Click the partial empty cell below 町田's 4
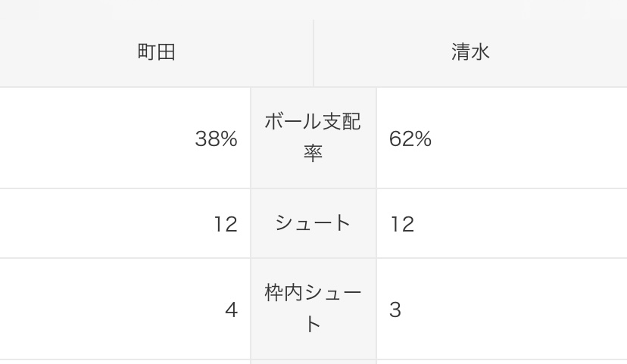 pos(125,362)
